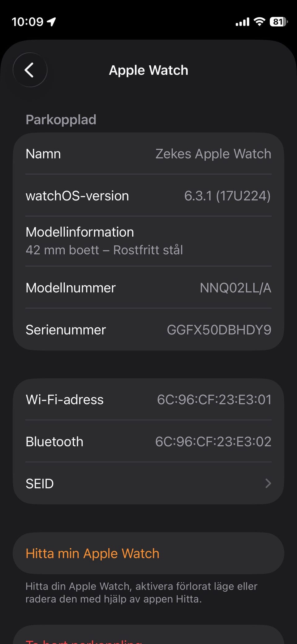Screen dimensions: 297x644
Task: Tap the back arrow button
Action: (x=30, y=70)
